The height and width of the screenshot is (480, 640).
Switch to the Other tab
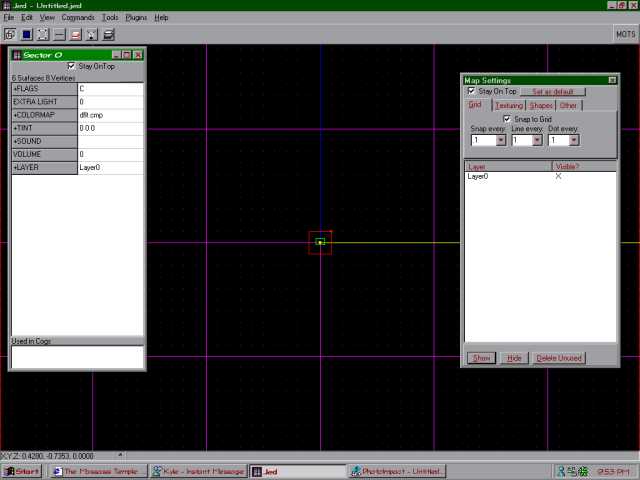coord(568,105)
